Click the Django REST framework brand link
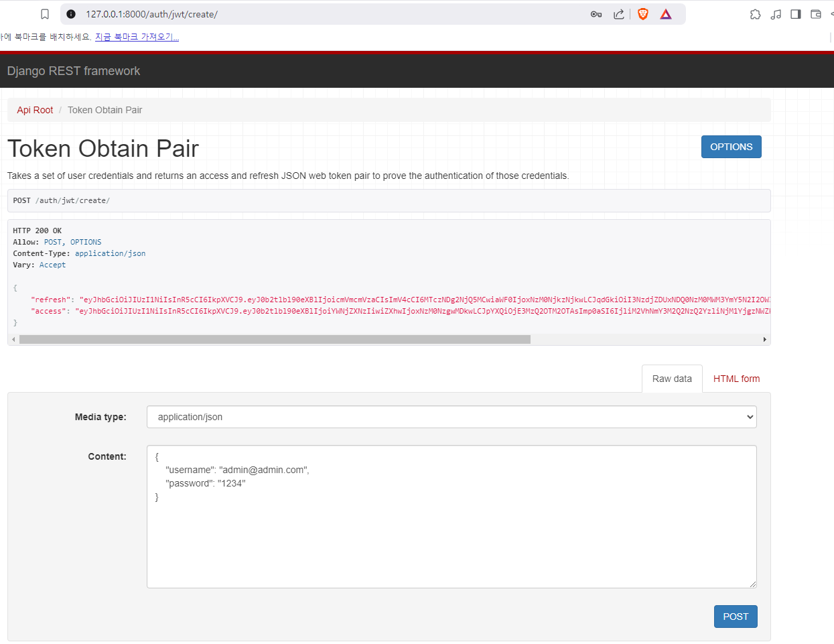The image size is (834, 644). [74, 71]
